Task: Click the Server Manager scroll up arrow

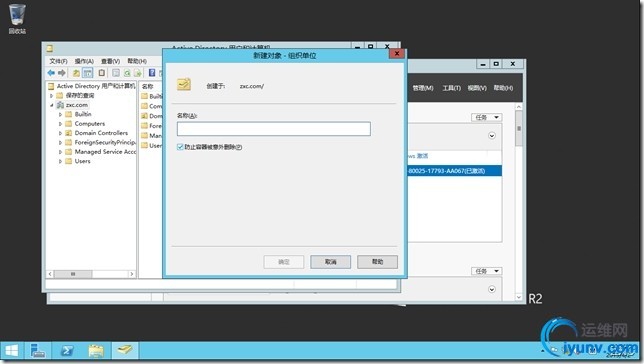Action: coord(519,107)
